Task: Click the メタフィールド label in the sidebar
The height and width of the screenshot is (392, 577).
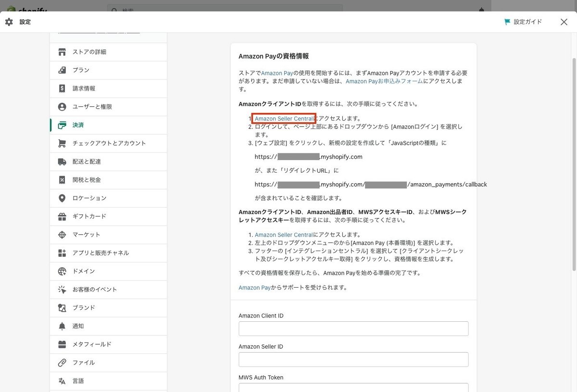Action: [x=92, y=344]
